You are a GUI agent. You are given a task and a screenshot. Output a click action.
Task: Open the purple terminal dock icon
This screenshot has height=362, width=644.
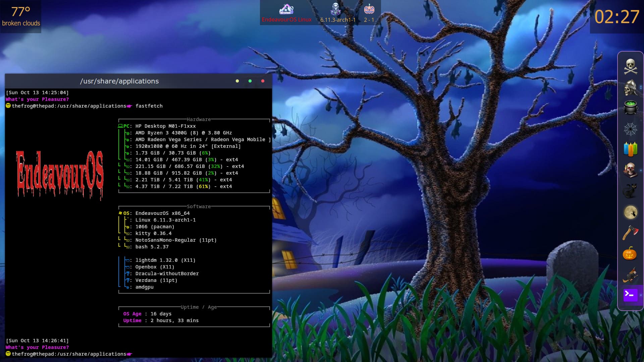pyautogui.click(x=630, y=295)
